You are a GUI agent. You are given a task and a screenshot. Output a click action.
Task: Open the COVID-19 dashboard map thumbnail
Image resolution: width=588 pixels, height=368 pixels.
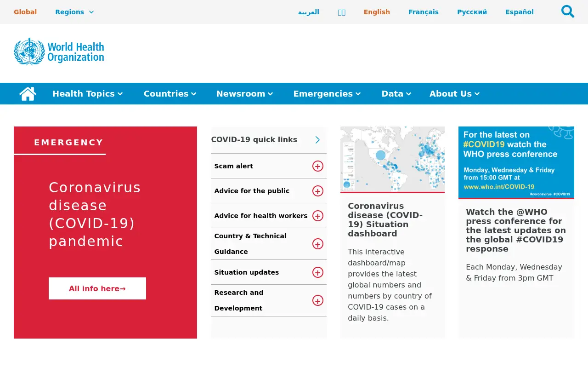point(392,159)
